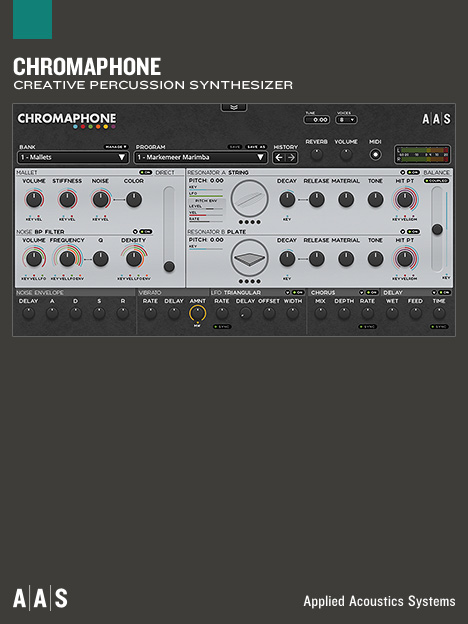Screen dimensions: 468x624
Task: Click the Resonator A Decay knob
Action: [287, 199]
